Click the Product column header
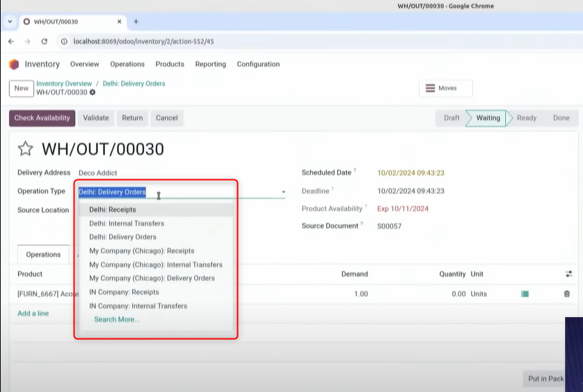 pyautogui.click(x=30, y=274)
